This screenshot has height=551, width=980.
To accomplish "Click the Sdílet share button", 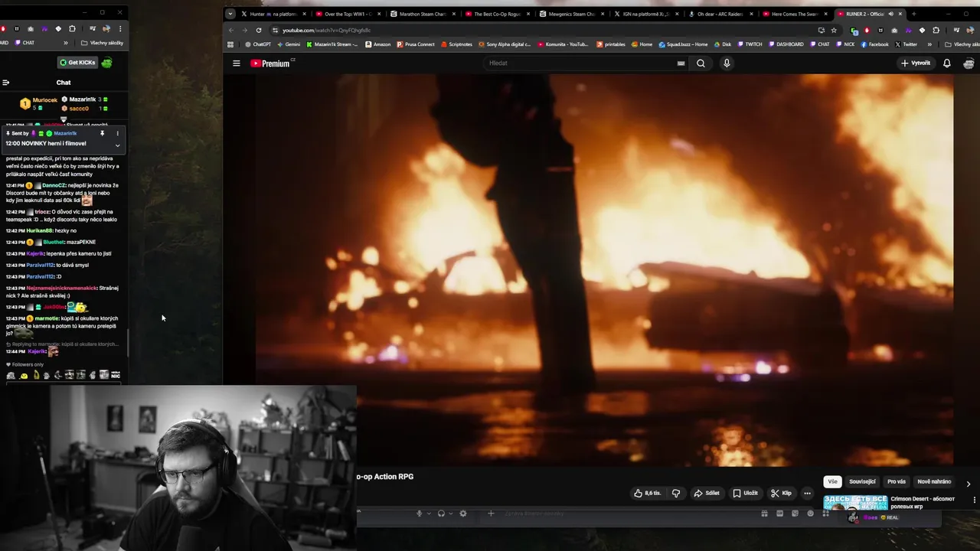I will tap(707, 493).
